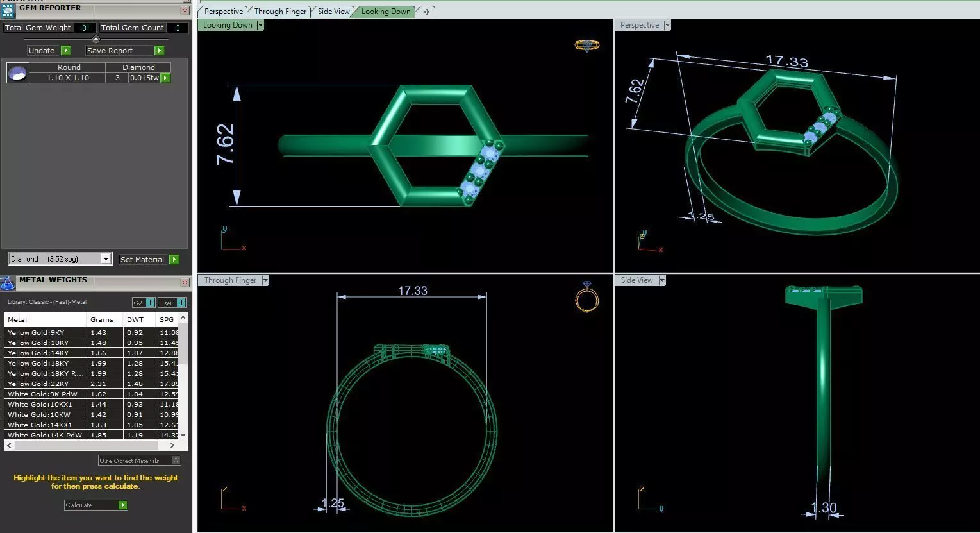980x533 pixels.
Task: Click the 7.62 dimension in Looking Down view
Action: (x=225, y=144)
